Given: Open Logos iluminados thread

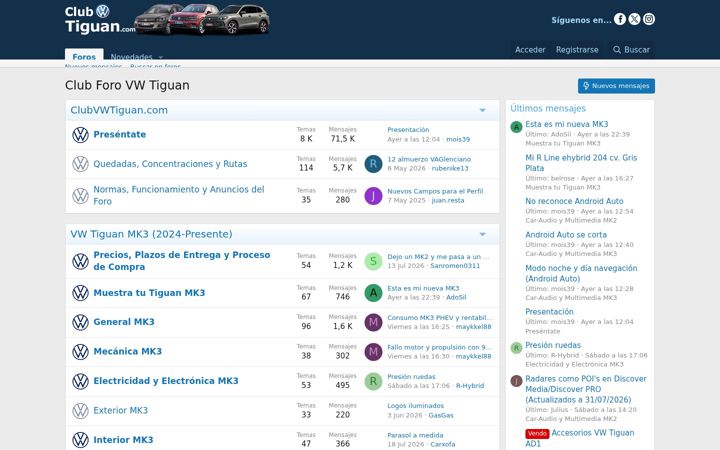Looking at the screenshot, I should pyautogui.click(x=416, y=406).
